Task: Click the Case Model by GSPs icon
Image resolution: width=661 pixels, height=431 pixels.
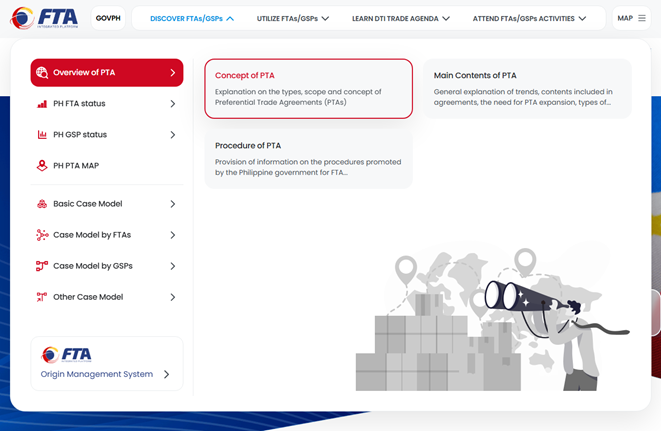Action: tap(42, 266)
